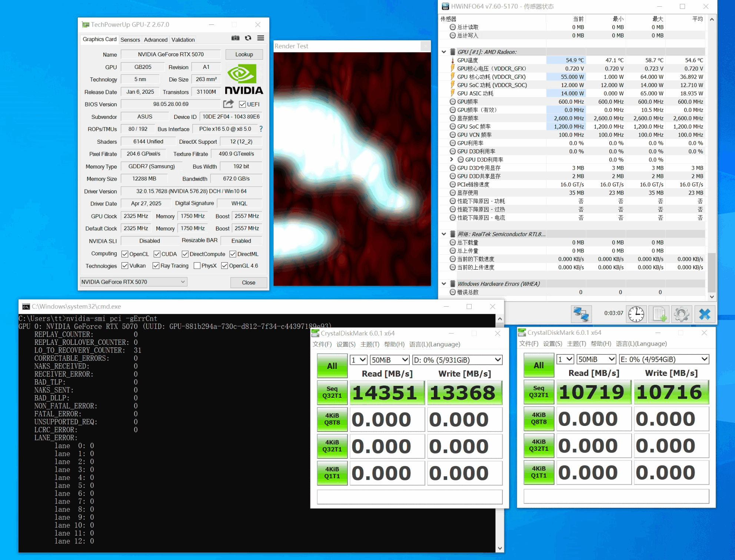The image size is (735, 560).
Task: Click the Bus Interface question mark icon
Action: (x=261, y=129)
